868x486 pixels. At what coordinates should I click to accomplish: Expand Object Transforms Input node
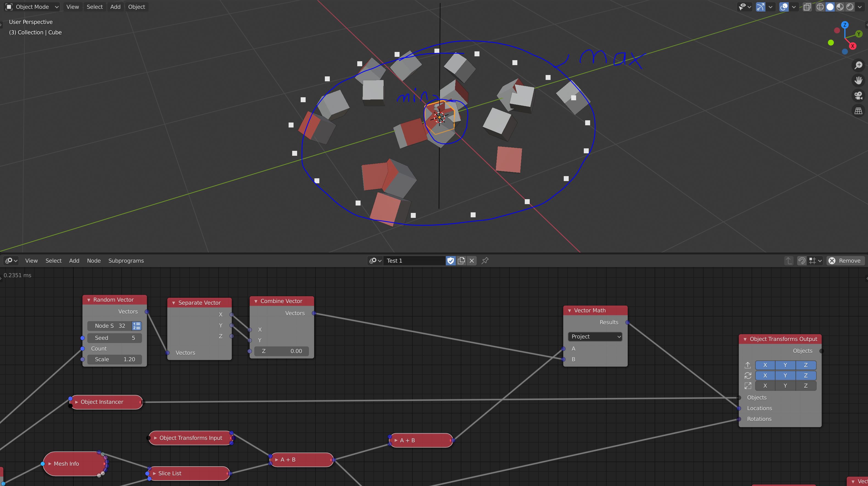click(155, 438)
